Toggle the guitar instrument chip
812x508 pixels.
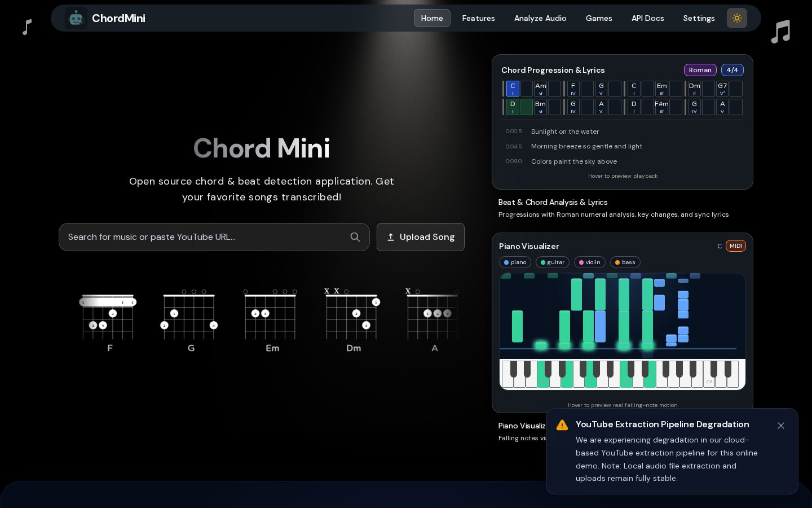pos(552,262)
